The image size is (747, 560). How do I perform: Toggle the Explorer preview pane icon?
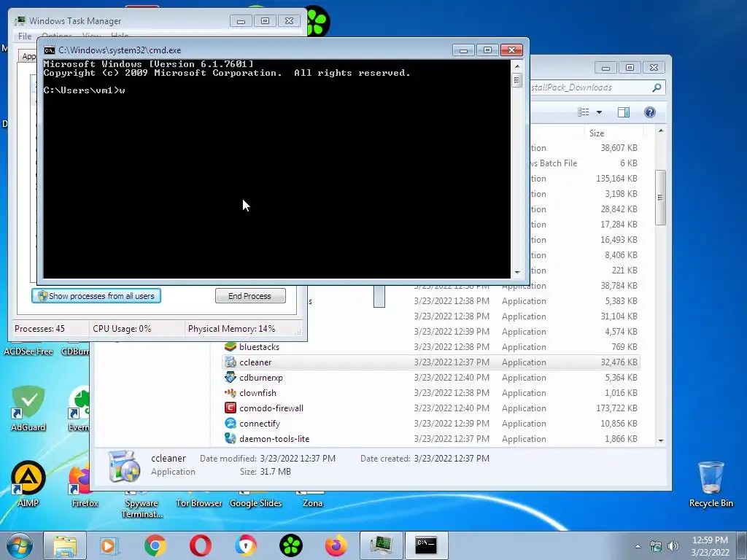click(624, 112)
